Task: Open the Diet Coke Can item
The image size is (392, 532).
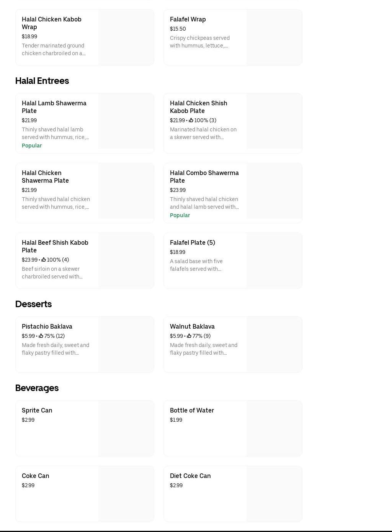Action: pos(190,476)
